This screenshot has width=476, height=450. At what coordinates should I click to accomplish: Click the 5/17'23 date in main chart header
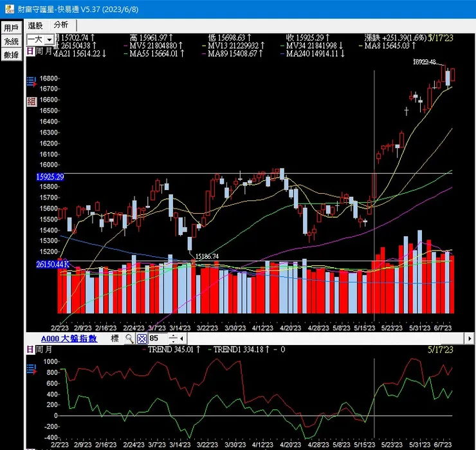tap(441, 38)
